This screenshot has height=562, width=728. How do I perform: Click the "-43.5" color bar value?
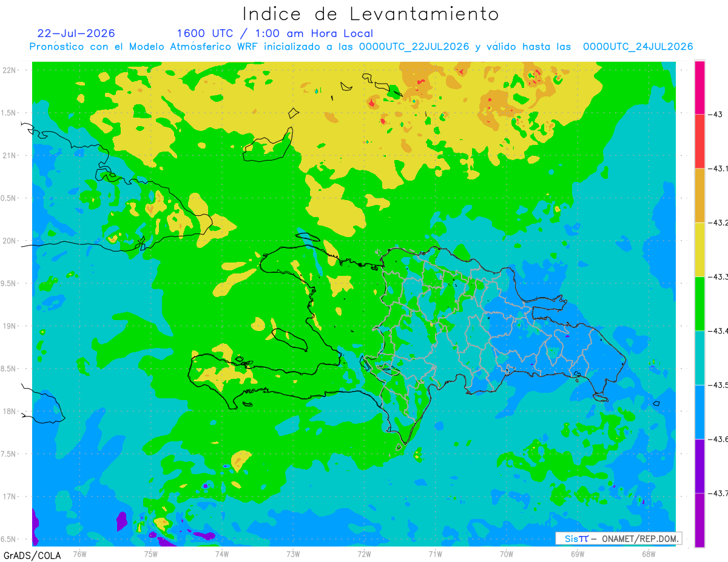pyautogui.click(x=718, y=385)
